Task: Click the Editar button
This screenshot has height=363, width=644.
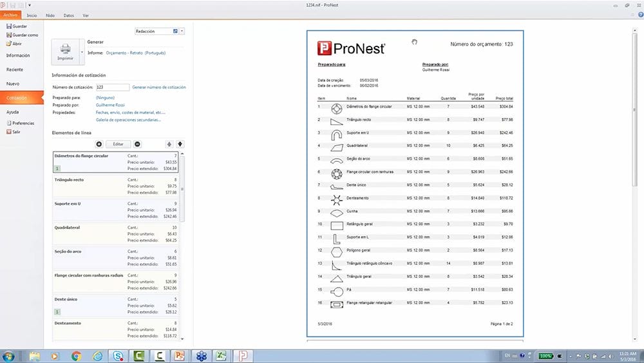Action: click(x=118, y=144)
